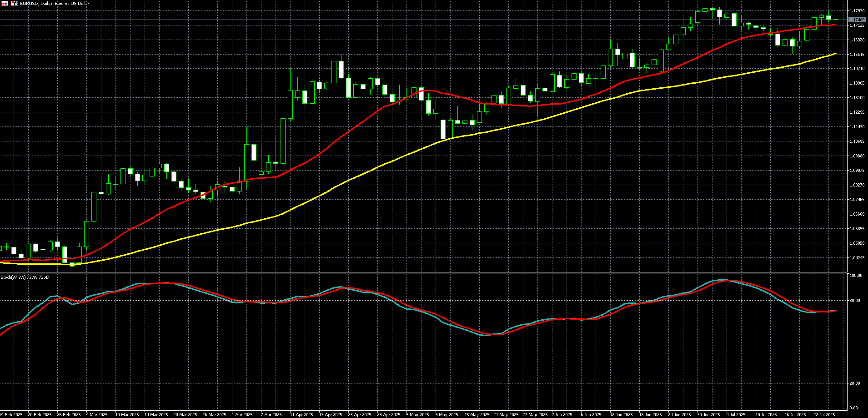Click the 24 Jun 2025 date label
868x418 pixels.
(680, 415)
